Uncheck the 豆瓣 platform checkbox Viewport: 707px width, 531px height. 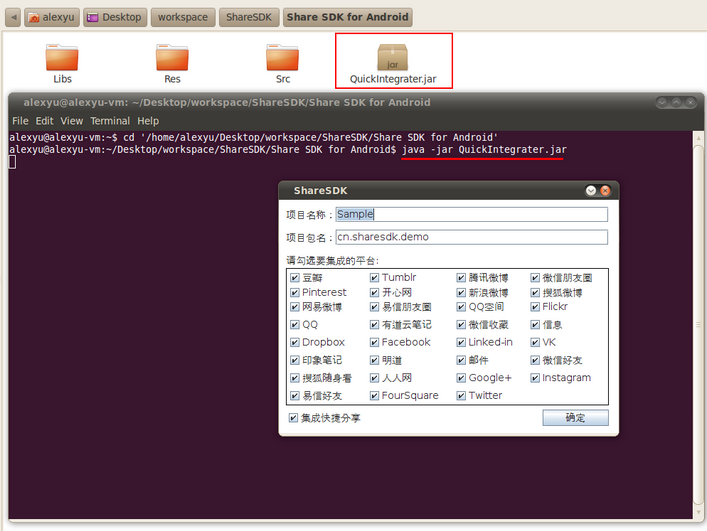[x=294, y=278]
